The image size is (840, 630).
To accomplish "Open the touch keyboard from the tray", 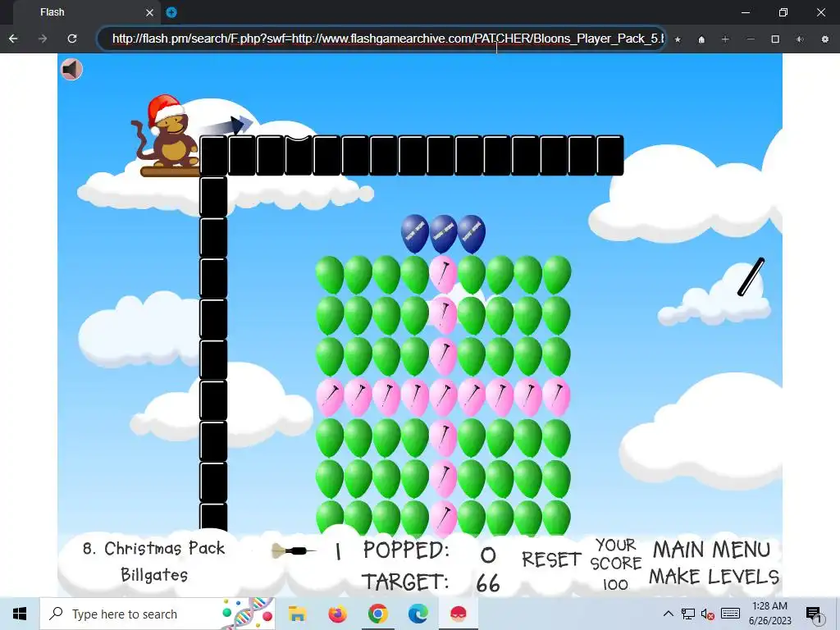I will coord(730,614).
